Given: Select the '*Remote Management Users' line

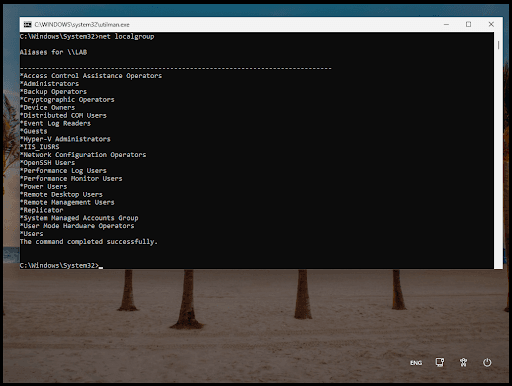Looking at the screenshot, I should pyautogui.click(x=67, y=202).
